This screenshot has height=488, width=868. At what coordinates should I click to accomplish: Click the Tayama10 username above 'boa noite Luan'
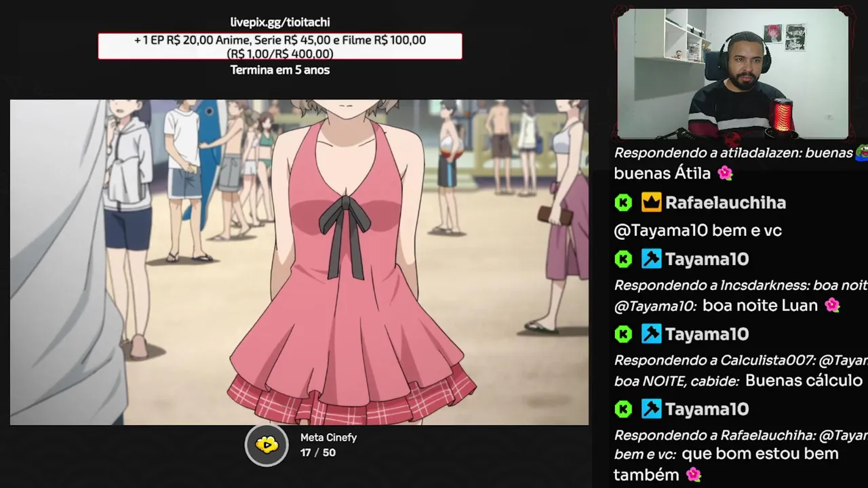pos(707,259)
